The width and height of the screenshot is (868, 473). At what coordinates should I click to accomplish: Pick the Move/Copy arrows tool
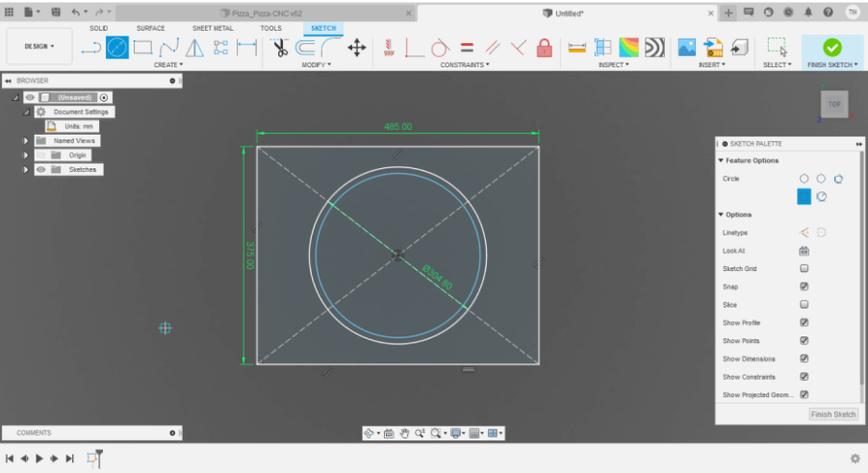(356, 47)
